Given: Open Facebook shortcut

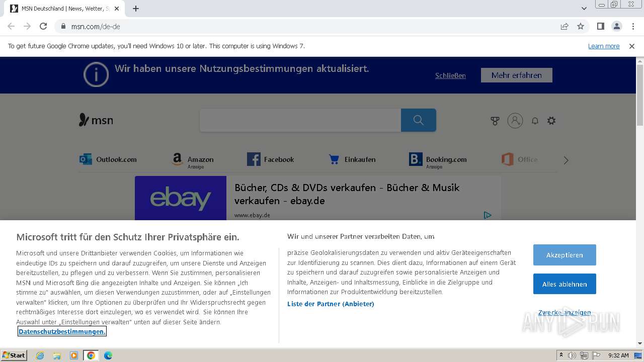Looking at the screenshot, I should tap(271, 159).
